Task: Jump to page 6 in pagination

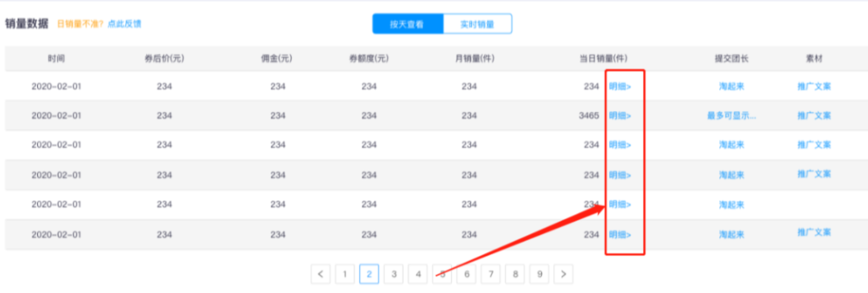Action: click(x=467, y=274)
